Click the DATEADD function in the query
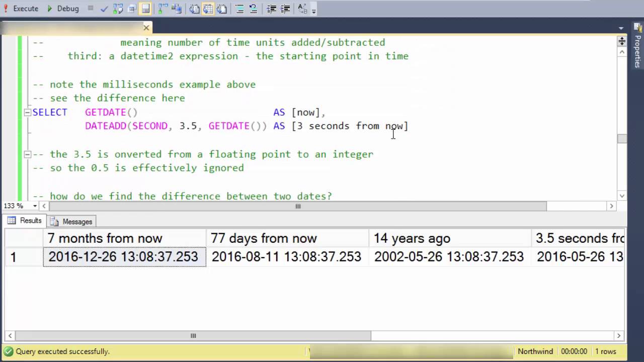This screenshot has height=362, width=644. [x=106, y=126]
